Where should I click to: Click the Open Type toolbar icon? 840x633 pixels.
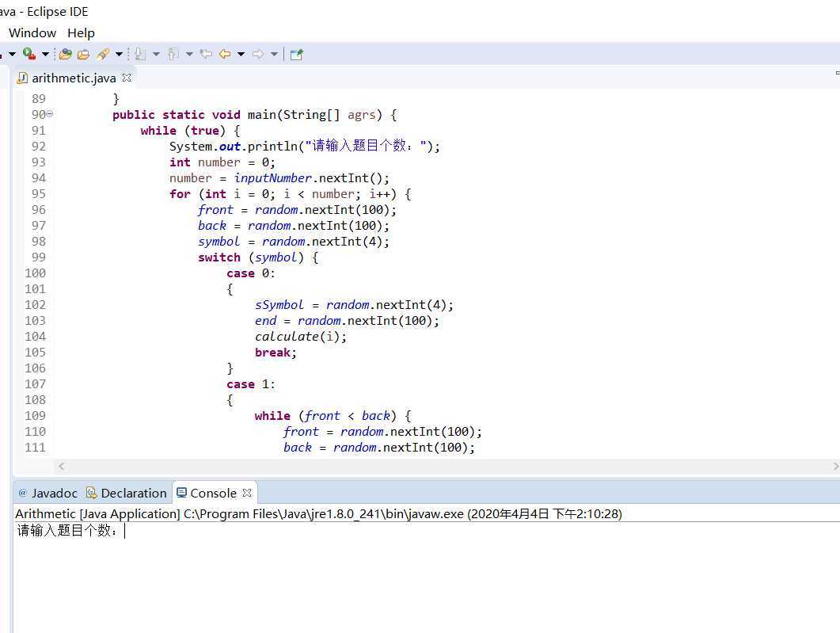pyautogui.click(x=66, y=54)
